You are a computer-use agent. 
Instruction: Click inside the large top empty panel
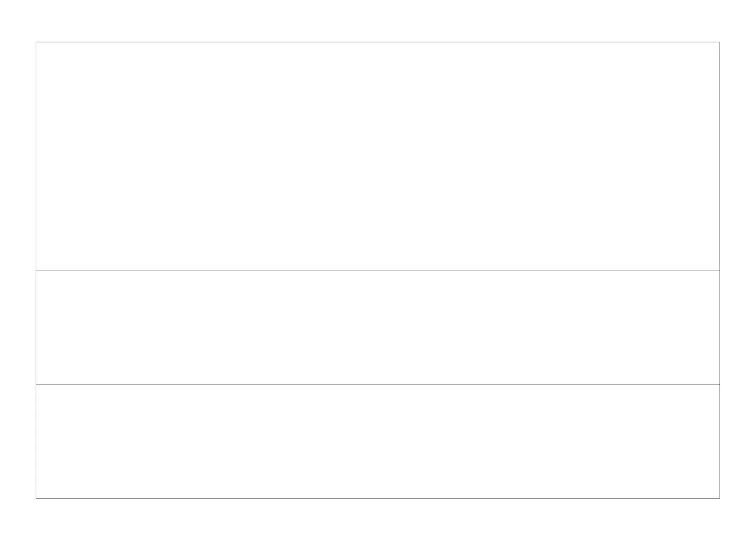pyautogui.click(x=378, y=156)
